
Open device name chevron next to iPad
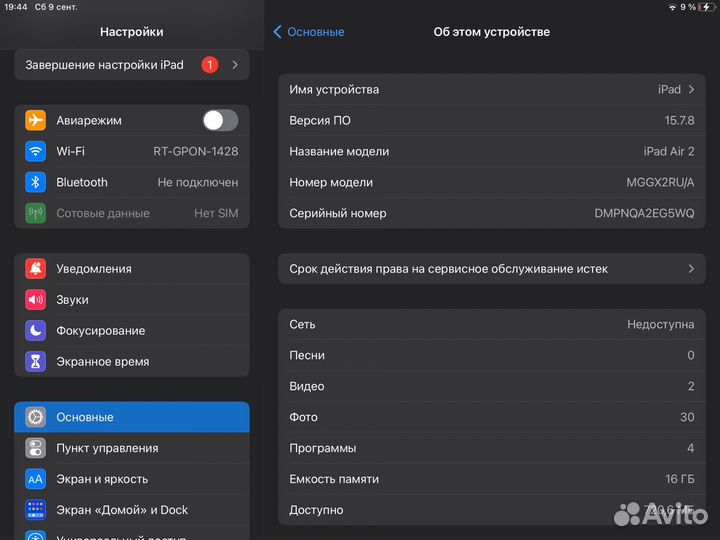(x=691, y=90)
